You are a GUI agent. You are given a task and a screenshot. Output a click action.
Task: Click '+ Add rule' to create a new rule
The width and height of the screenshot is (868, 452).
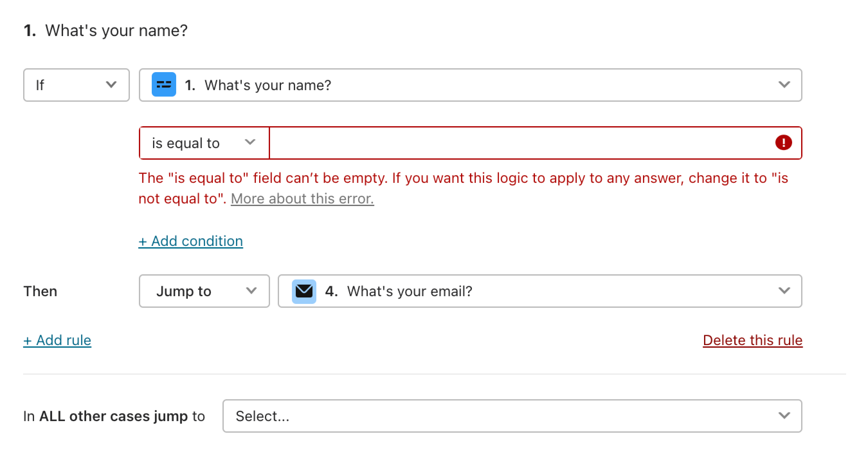pos(57,340)
